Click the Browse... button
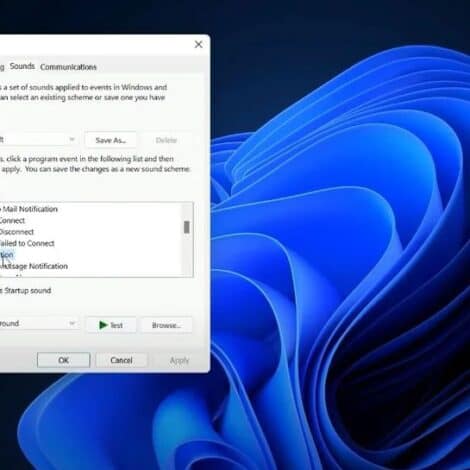470x470 pixels. (166, 325)
